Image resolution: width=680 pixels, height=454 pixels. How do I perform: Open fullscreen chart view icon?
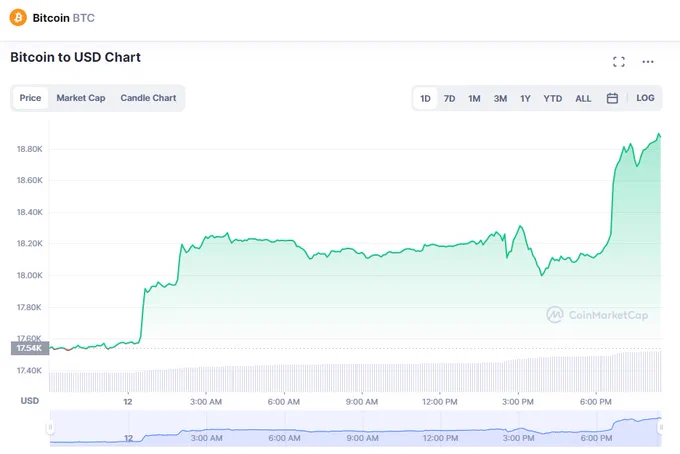pyautogui.click(x=619, y=62)
